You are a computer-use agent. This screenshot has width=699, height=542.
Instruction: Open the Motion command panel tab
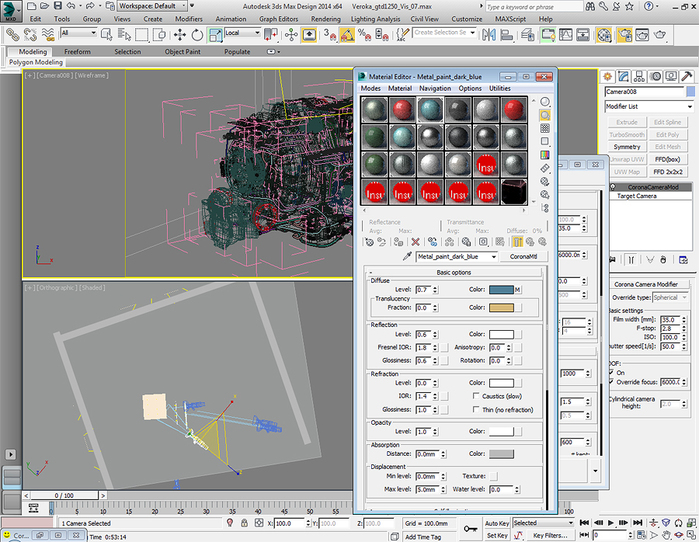click(655, 77)
